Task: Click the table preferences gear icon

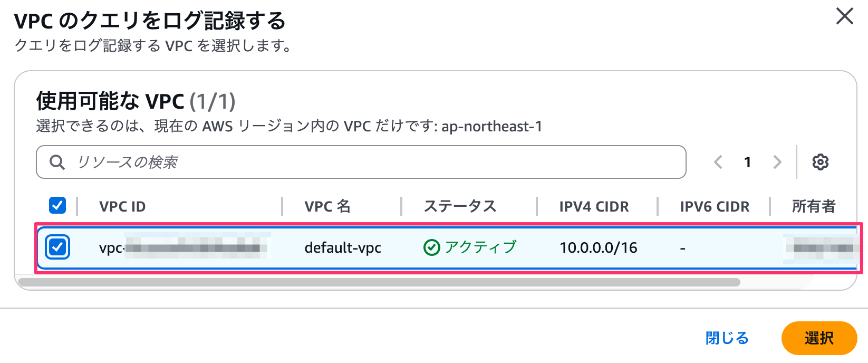Action: click(x=820, y=162)
